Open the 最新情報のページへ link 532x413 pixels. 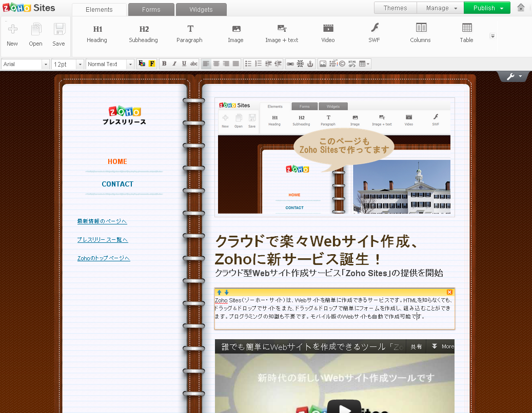[102, 221]
